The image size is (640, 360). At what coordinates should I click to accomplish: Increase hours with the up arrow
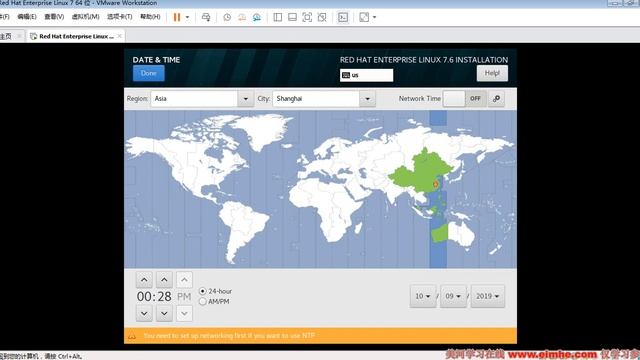pyautogui.click(x=144, y=280)
